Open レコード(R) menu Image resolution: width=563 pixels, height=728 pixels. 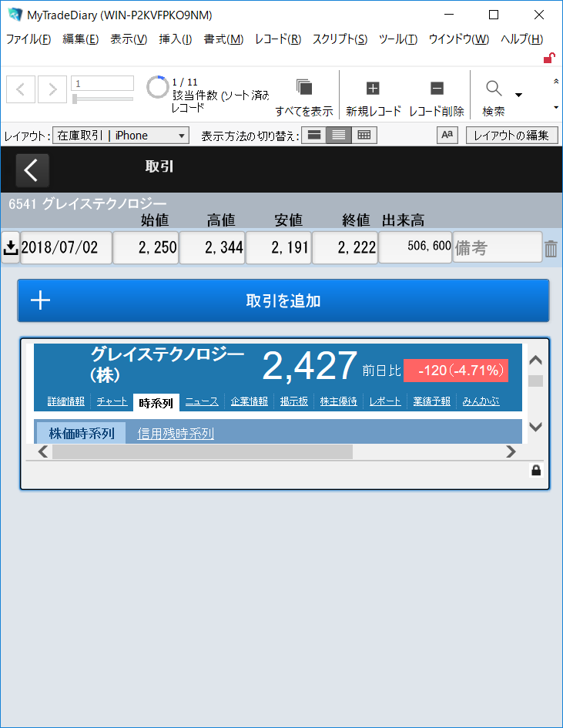(278, 39)
